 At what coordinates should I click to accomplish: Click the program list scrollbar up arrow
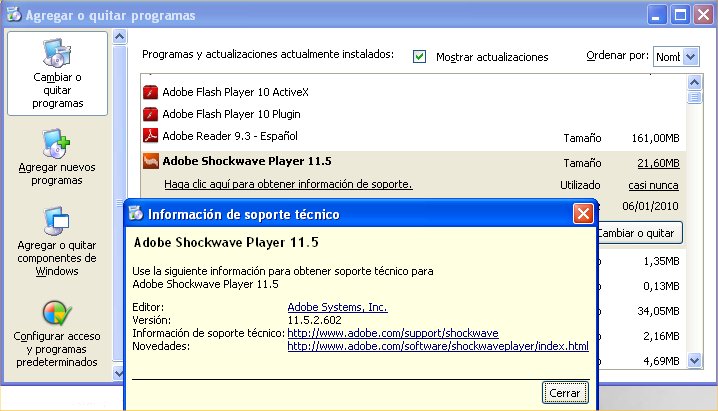pos(694,83)
